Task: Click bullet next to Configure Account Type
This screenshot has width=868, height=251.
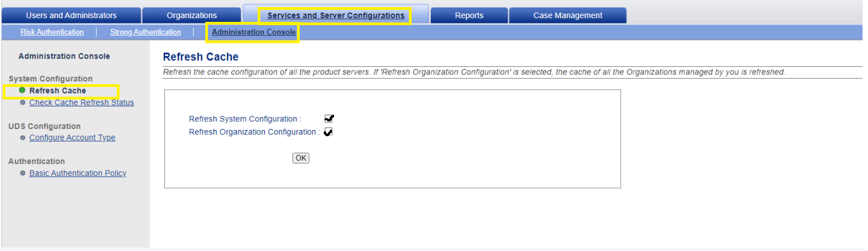Action: click(22, 138)
